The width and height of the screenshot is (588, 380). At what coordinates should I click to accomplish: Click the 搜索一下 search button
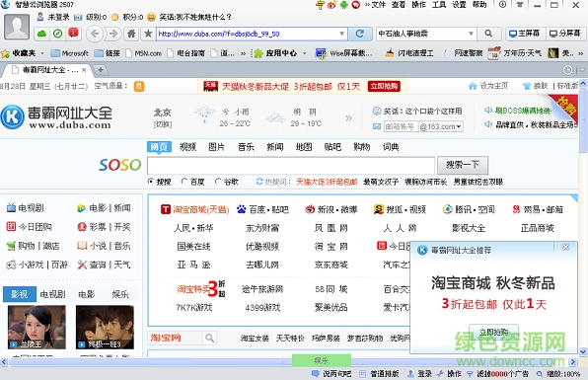(x=463, y=165)
